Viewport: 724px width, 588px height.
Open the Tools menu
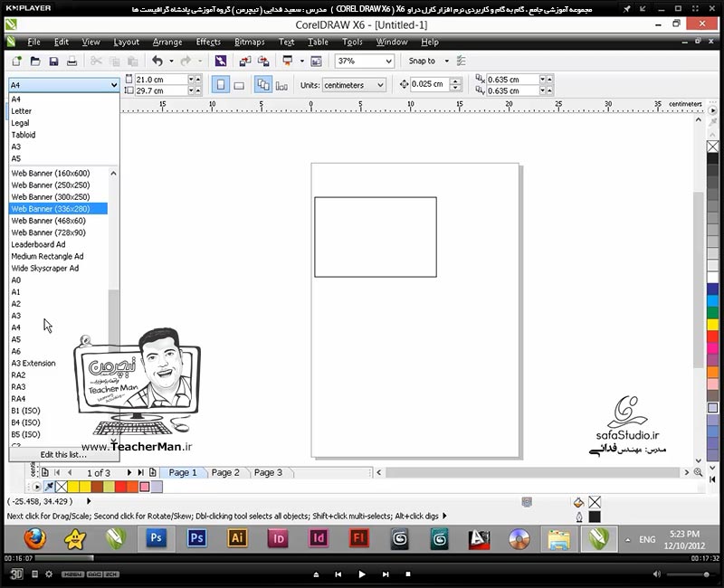tap(352, 42)
